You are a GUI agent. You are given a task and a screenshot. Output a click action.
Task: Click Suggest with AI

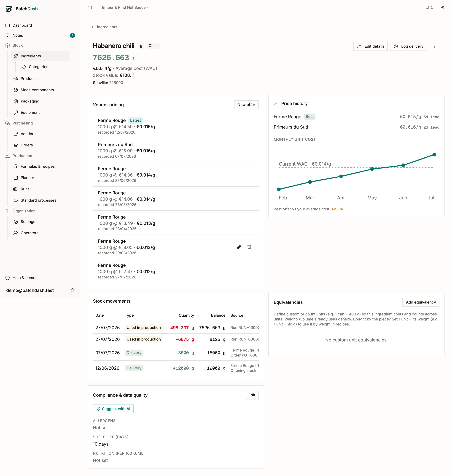point(113,409)
